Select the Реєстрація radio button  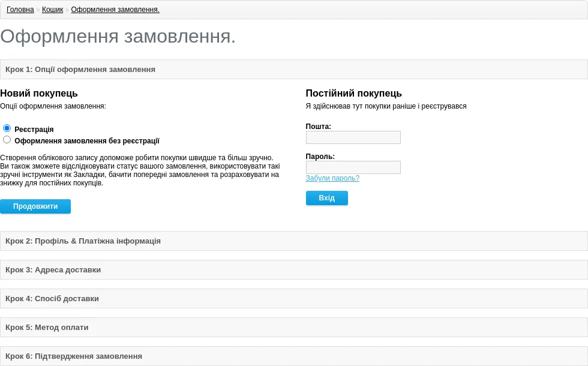[7, 128]
